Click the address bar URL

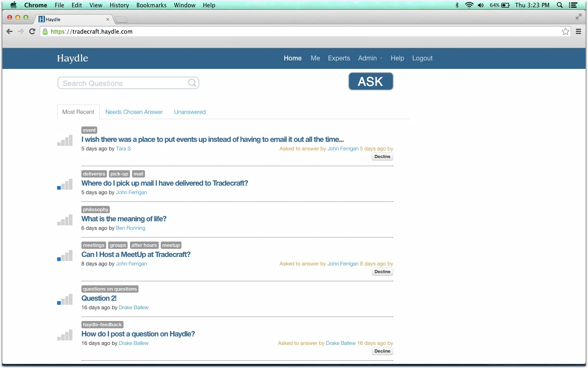point(92,32)
